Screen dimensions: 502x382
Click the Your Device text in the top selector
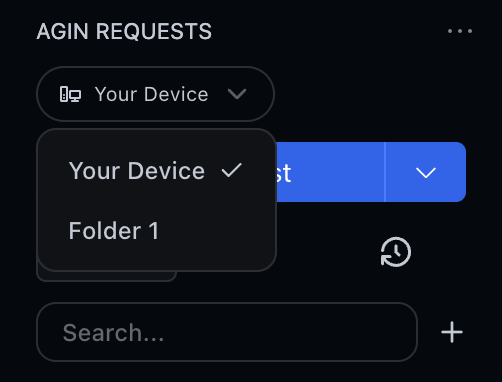[152, 94]
